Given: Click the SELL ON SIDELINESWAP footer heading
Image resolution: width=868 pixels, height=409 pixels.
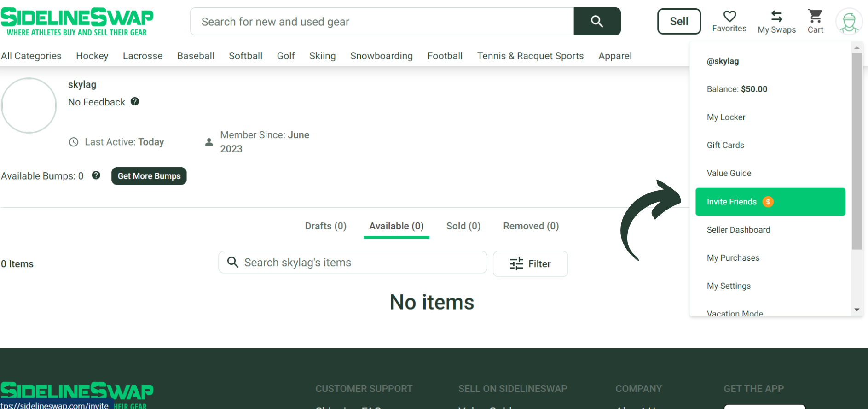Looking at the screenshot, I should click(x=513, y=389).
